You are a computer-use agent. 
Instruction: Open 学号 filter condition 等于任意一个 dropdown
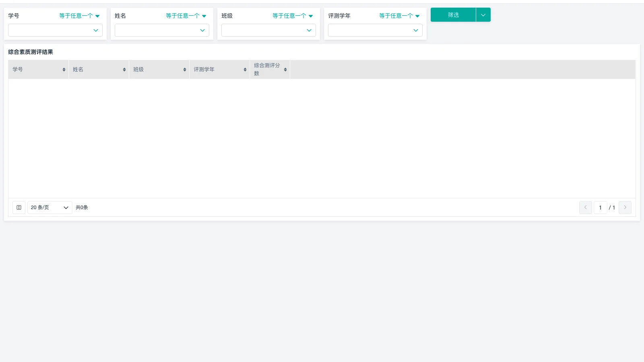[79, 16]
